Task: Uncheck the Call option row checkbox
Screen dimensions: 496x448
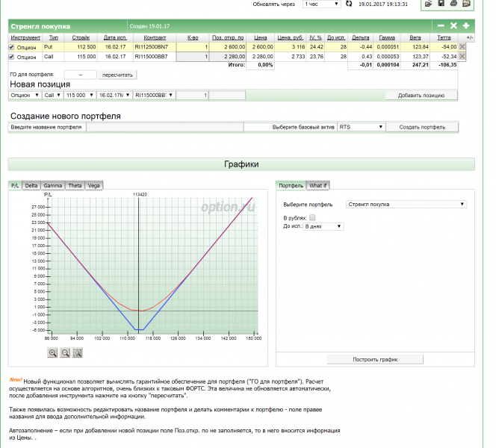Action: point(11,57)
